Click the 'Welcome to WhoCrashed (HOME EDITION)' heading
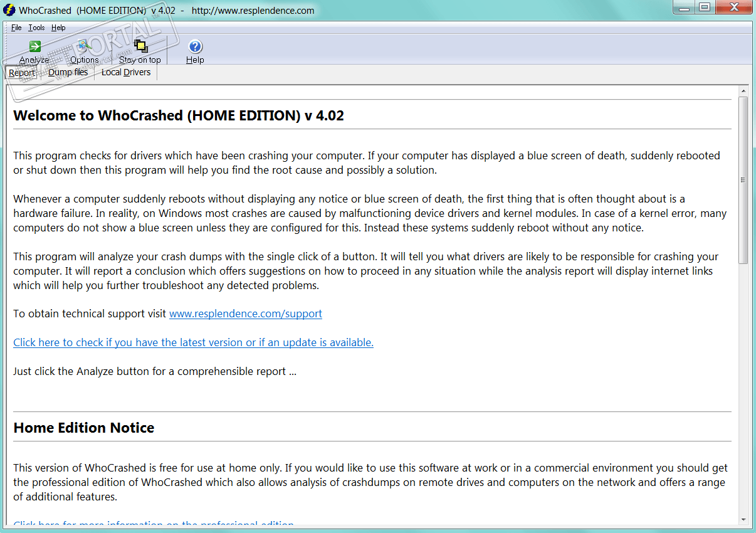 click(179, 115)
